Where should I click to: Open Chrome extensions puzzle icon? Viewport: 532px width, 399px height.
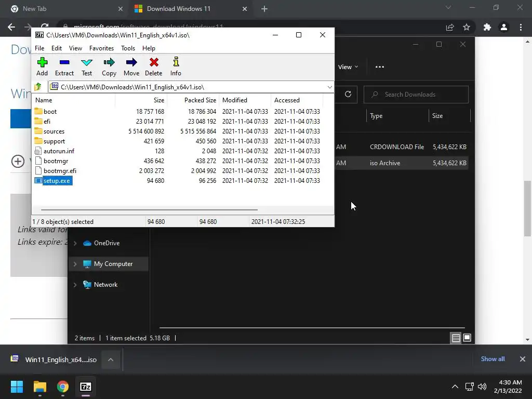pos(487,27)
